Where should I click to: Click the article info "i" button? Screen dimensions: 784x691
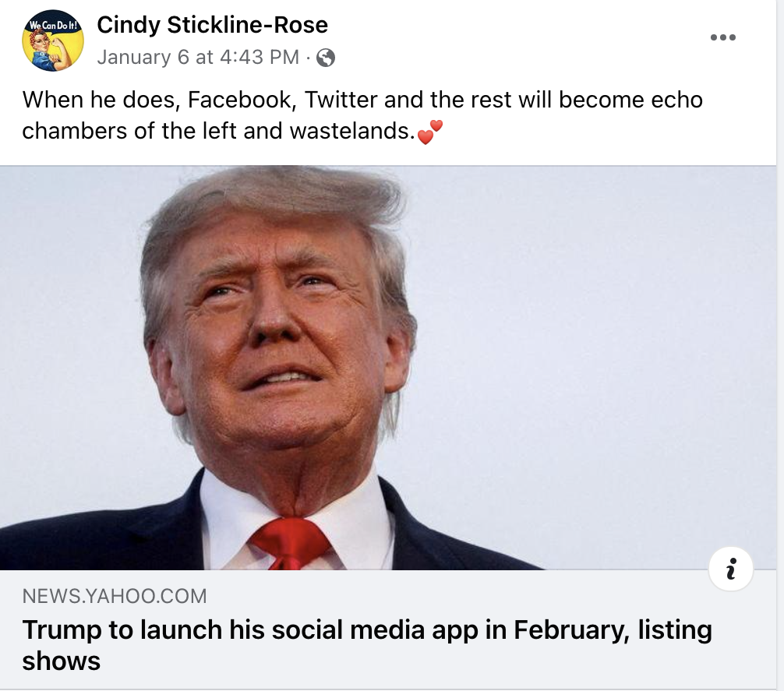(731, 569)
